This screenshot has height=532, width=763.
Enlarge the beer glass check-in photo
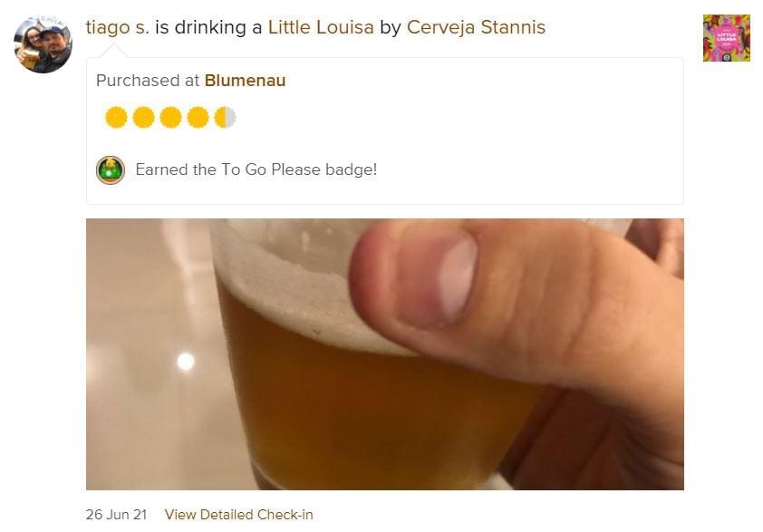[385, 354]
